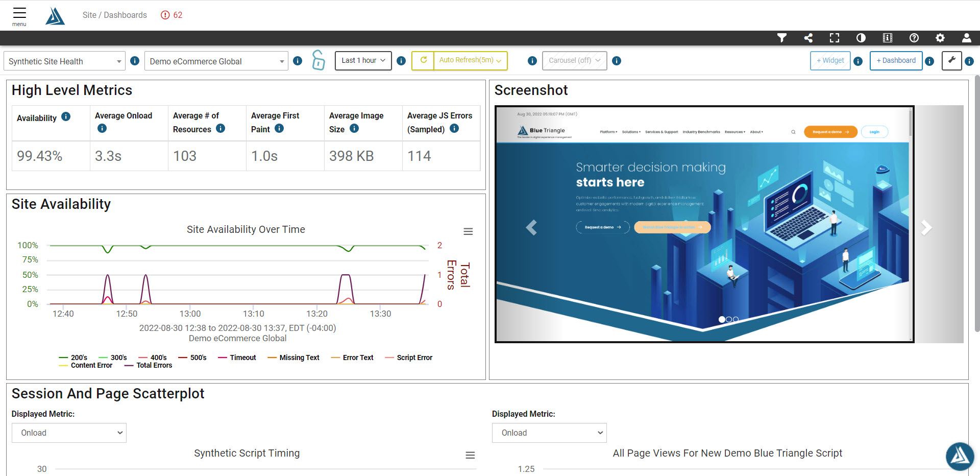This screenshot has height=476, width=980.
Task: Open the help question mark icon
Action: pos(914,38)
